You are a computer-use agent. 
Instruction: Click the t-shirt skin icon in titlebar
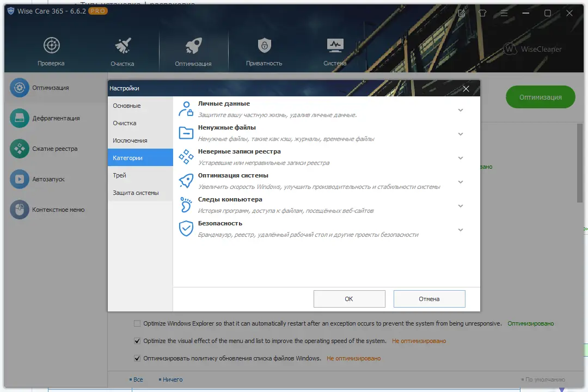[482, 13]
